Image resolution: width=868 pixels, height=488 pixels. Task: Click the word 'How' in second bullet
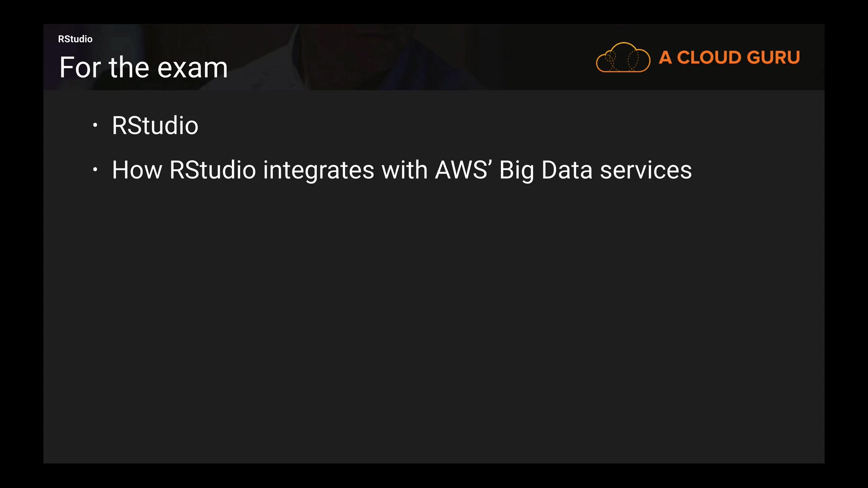point(137,170)
